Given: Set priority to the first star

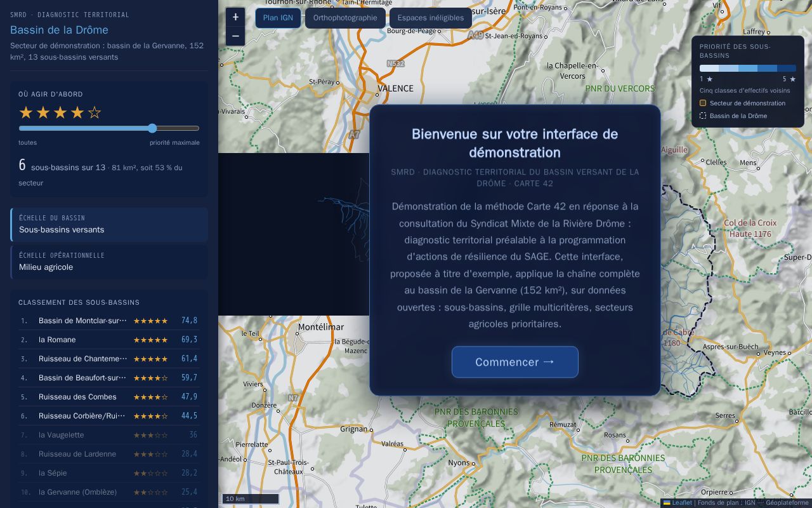Looking at the screenshot, I should click(x=26, y=113).
